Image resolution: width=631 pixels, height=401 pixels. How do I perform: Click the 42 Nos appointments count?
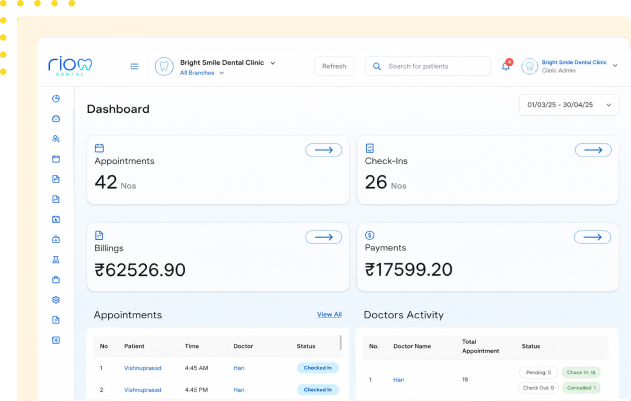click(115, 182)
